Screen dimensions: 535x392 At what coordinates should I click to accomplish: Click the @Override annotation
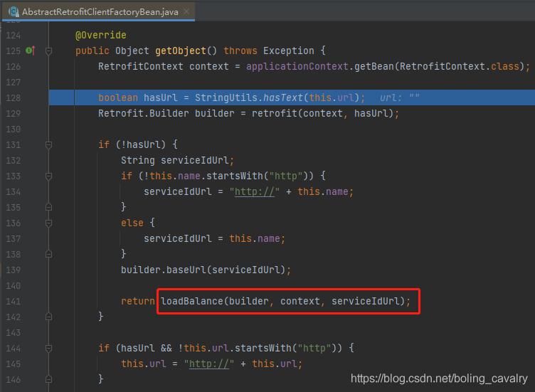100,35
